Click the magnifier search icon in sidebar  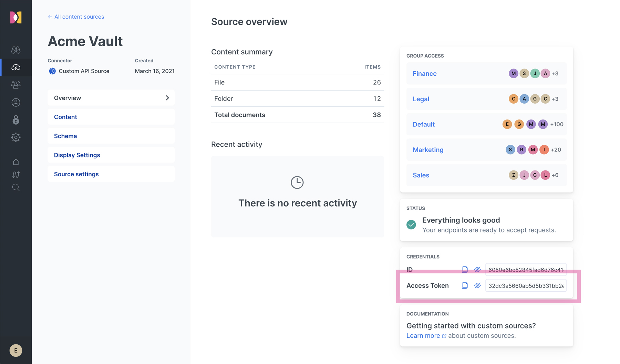pos(16,187)
